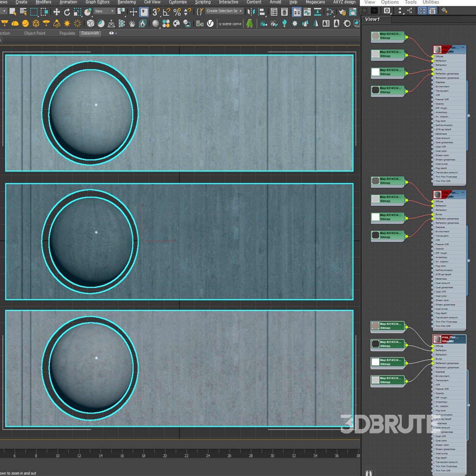Activate the Select and Rotate tool
Screen dimensions: 476x476
[x=67, y=12]
